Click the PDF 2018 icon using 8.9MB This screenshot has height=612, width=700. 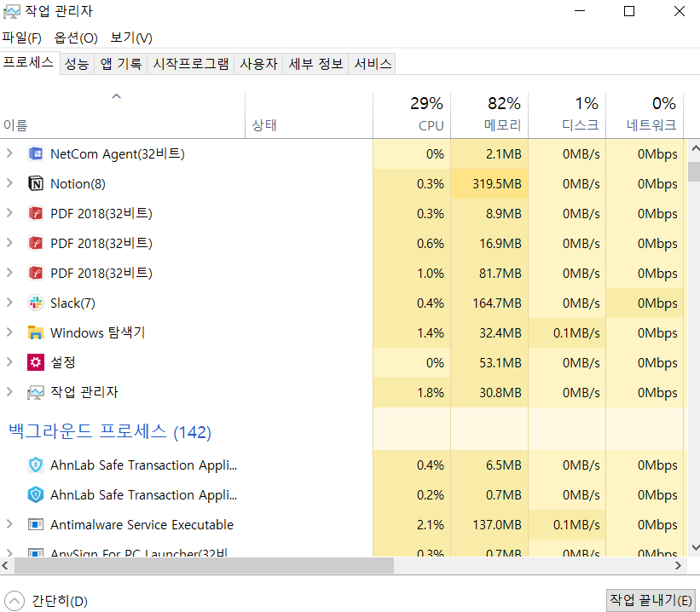(x=36, y=213)
